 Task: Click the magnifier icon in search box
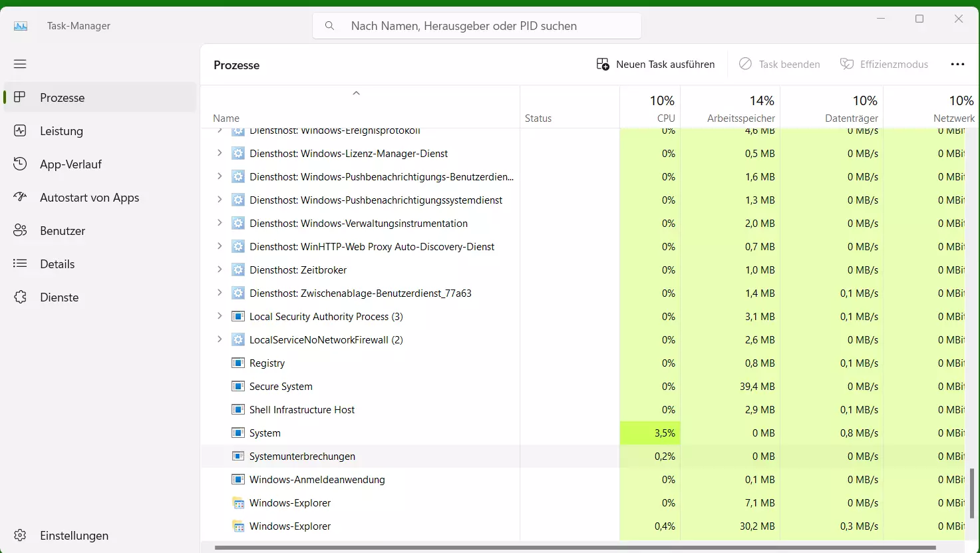coord(329,26)
